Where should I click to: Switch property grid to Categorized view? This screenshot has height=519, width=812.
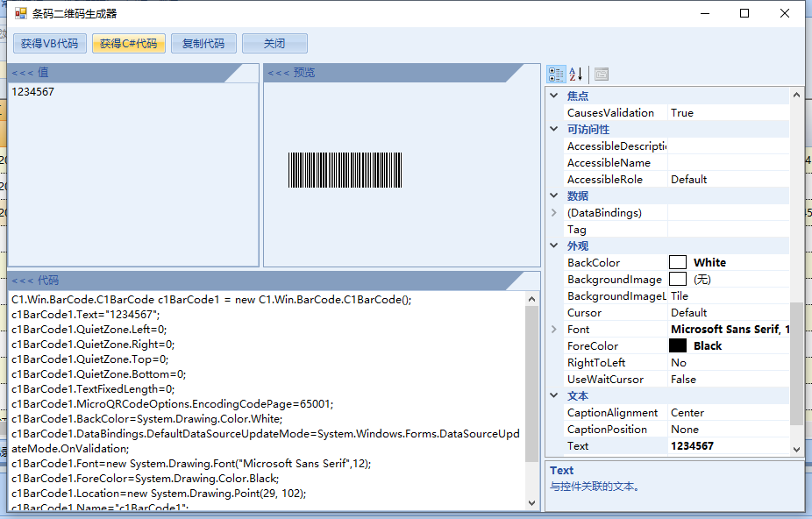(556, 74)
